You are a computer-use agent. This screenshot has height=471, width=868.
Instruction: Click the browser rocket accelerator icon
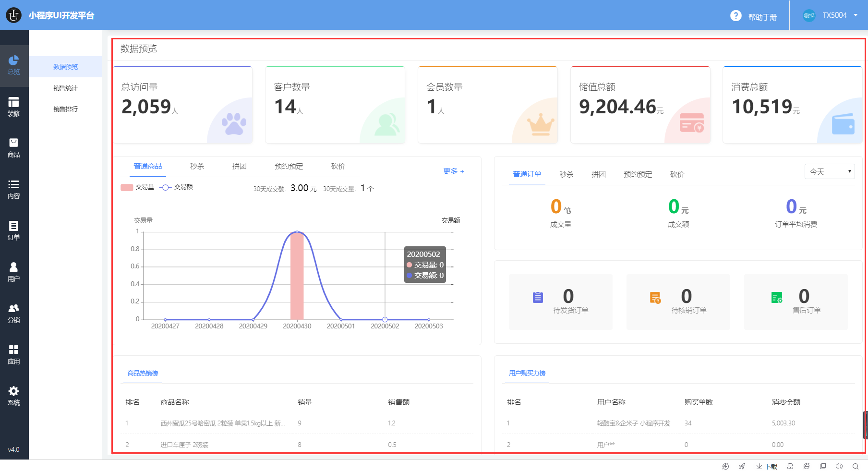click(x=742, y=466)
